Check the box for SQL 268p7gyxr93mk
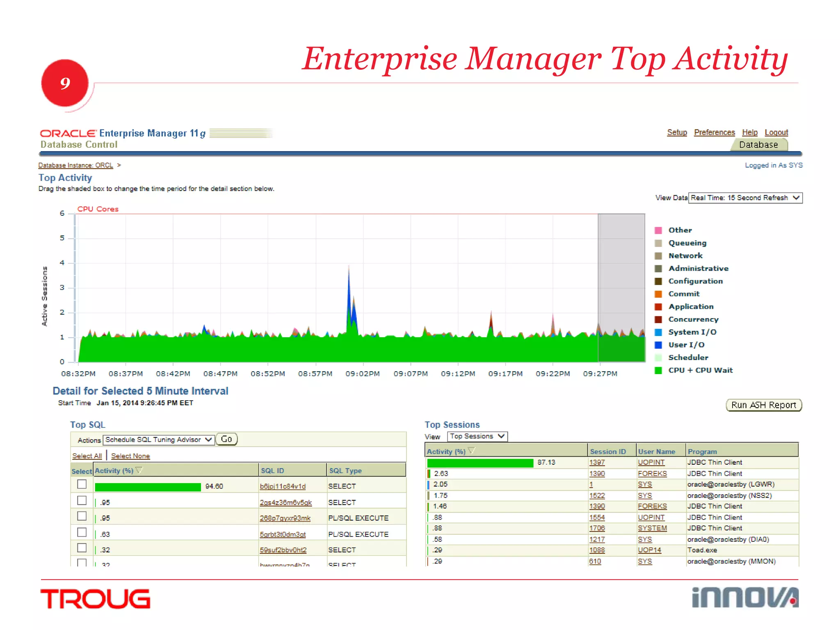The height and width of the screenshot is (630, 840). click(x=82, y=516)
